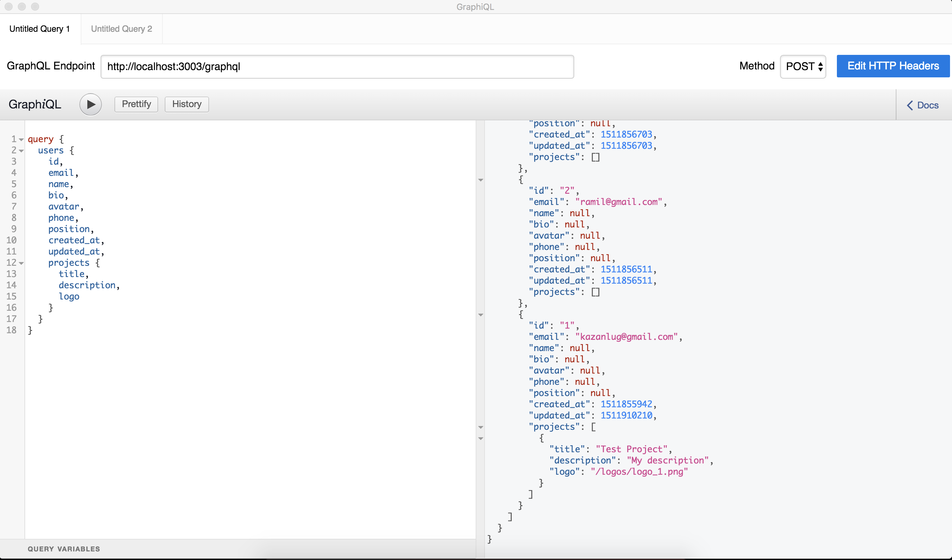Switch to the Untitled Query 2 tab

pos(121,29)
